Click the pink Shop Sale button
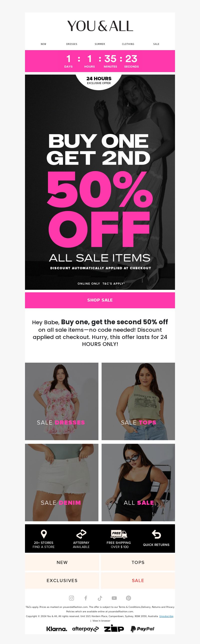This screenshot has width=200, height=644. [x=100, y=300]
